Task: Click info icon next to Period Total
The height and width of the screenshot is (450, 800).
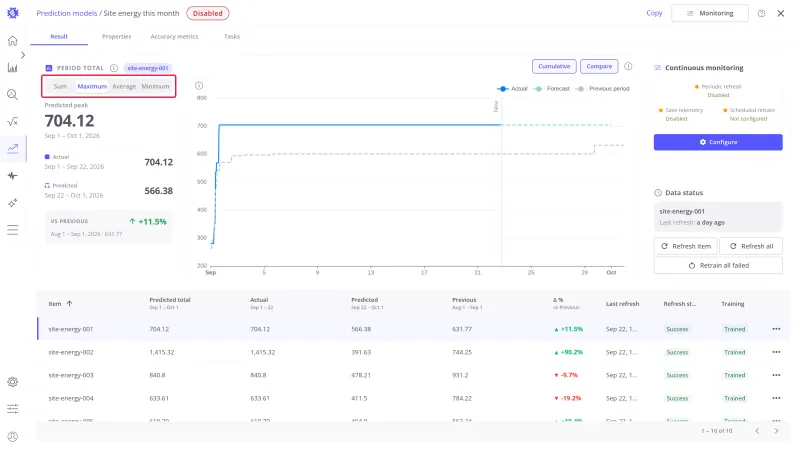Action: tap(114, 68)
